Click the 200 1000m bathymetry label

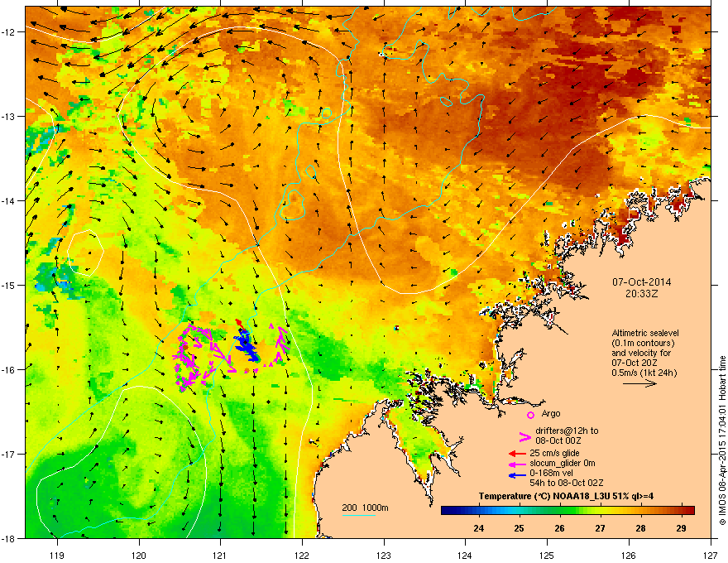[x=365, y=508]
